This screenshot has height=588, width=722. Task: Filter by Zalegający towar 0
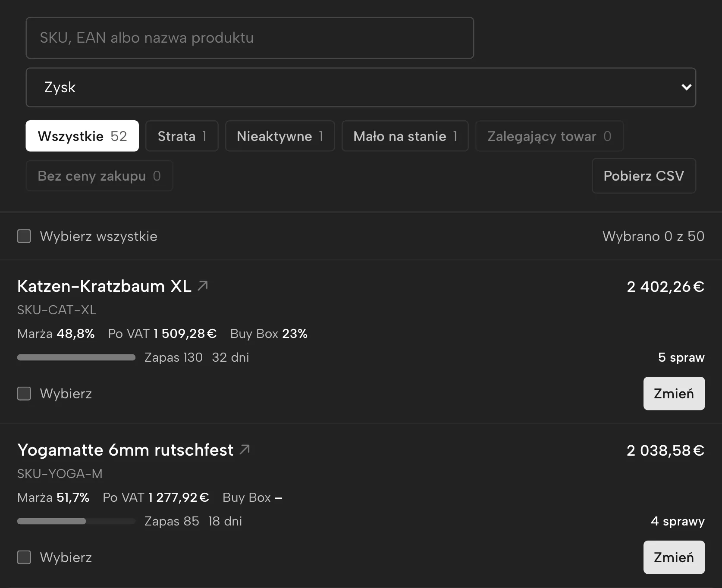tap(549, 136)
